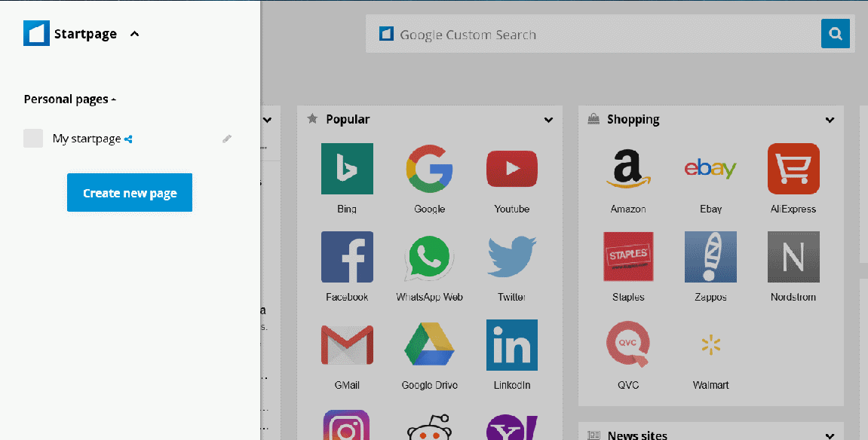Open the chevron of the partly hidden widget
This screenshot has width=868, height=440.
(x=268, y=120)
